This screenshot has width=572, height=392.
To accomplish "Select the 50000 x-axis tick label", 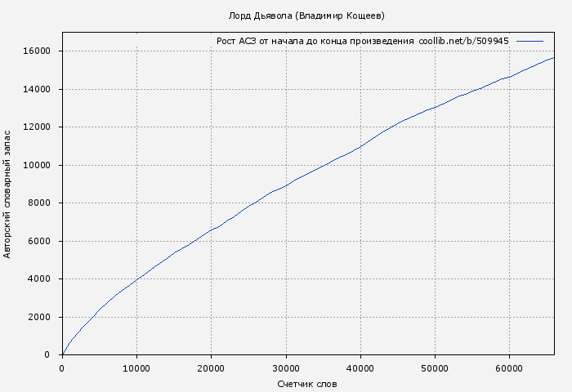I will point(435,368).
